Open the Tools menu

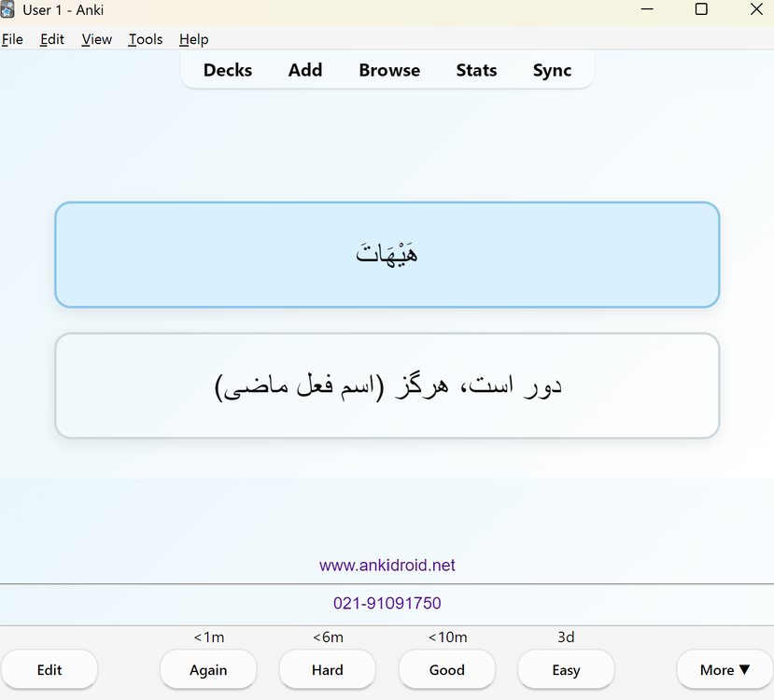click(x=145, y=39)
